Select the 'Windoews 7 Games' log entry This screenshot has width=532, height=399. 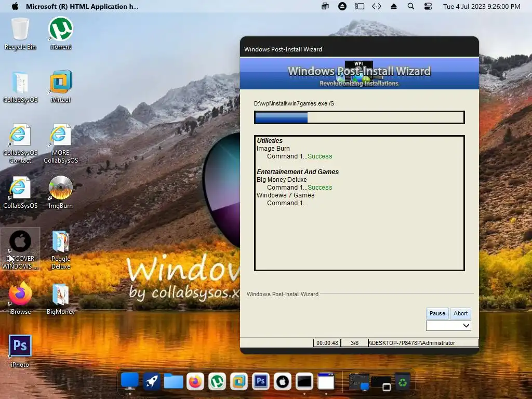[285, 195]
